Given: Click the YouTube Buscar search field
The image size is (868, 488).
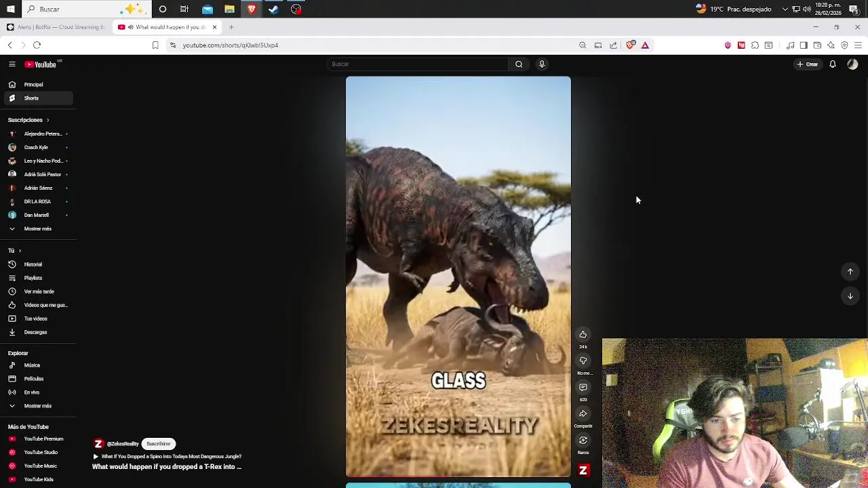Looking at the screenshot, I should [417, 64].
